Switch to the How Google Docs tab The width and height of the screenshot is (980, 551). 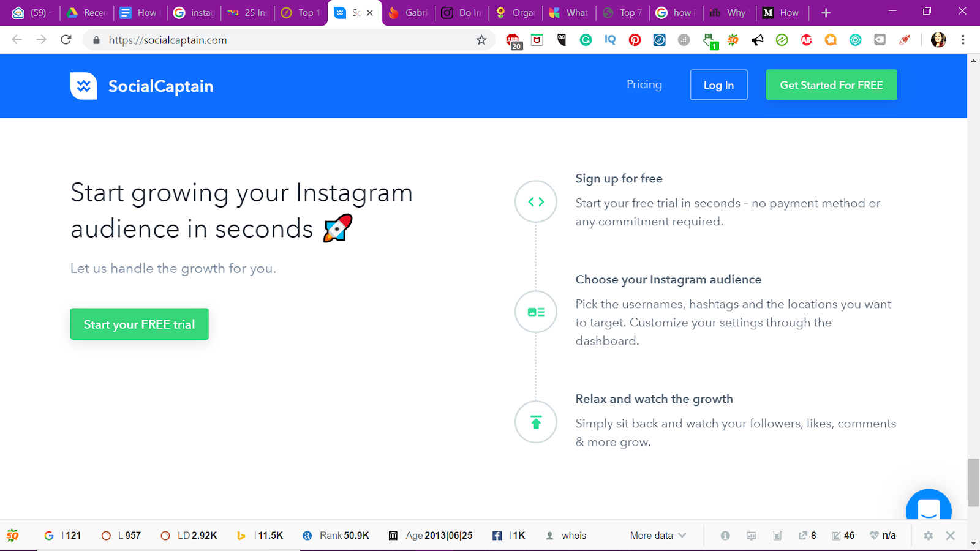[x=140, y=13]
